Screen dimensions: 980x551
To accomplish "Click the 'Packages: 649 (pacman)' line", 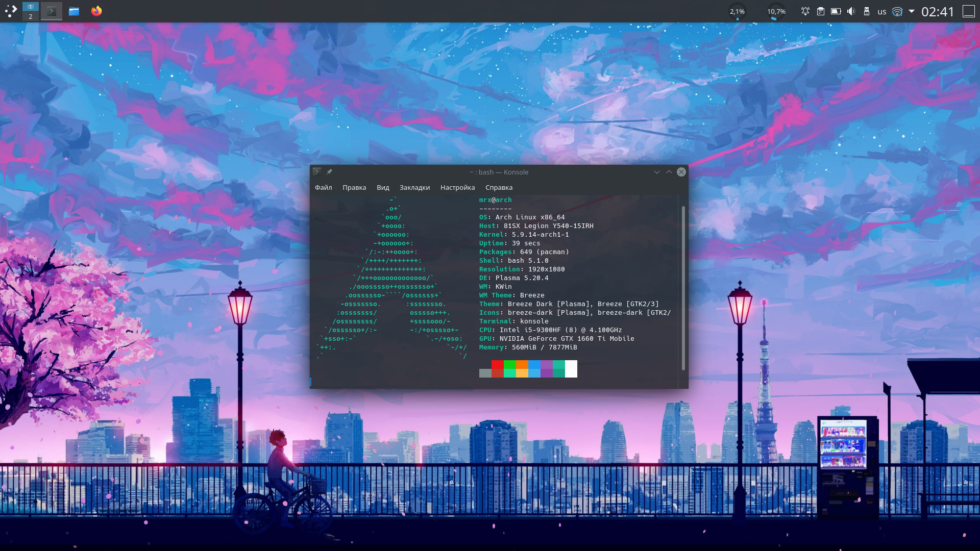I will click(524, 252).
